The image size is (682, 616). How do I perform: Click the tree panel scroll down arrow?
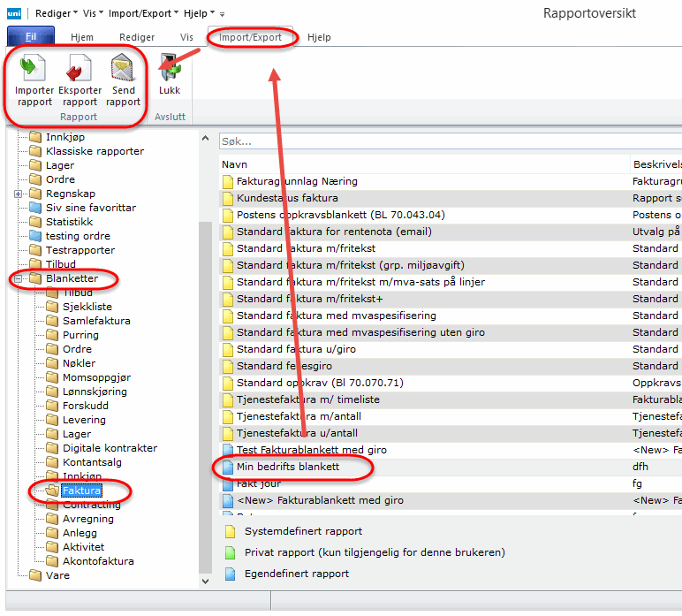point(206,582)
